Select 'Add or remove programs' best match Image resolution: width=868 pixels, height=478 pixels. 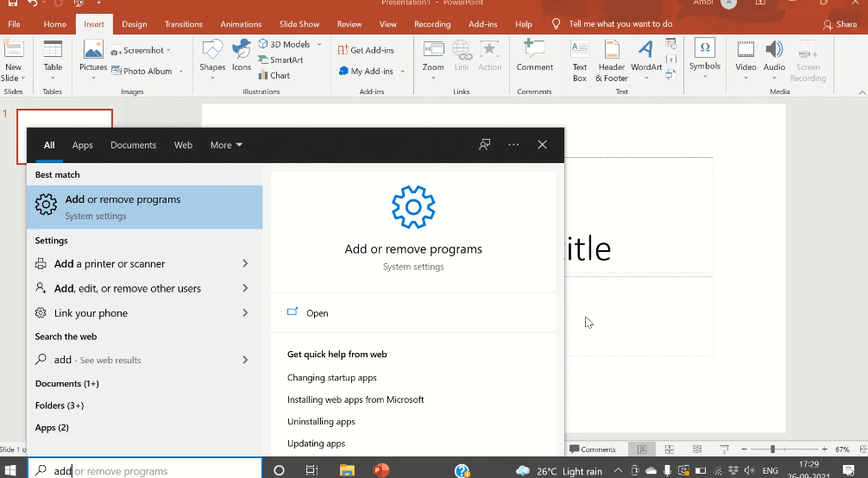coord(144,207)
